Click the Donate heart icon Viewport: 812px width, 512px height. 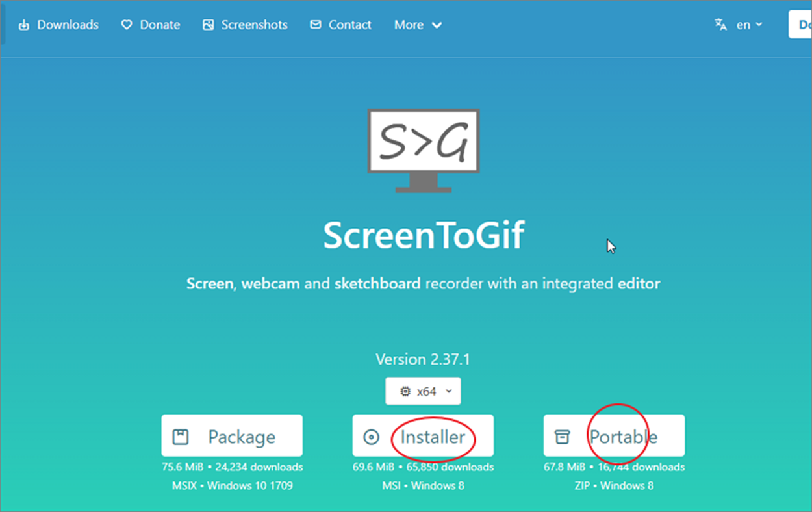127,25
